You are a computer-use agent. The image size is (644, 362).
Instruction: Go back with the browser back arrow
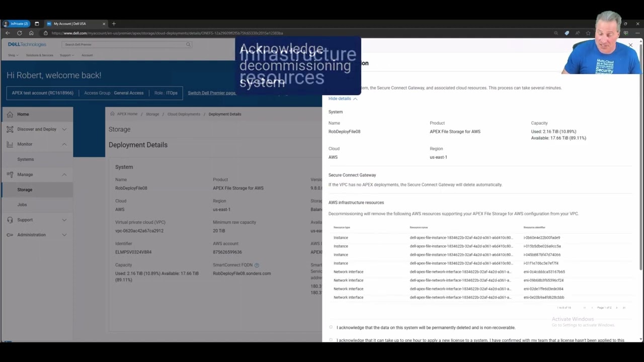8,33
